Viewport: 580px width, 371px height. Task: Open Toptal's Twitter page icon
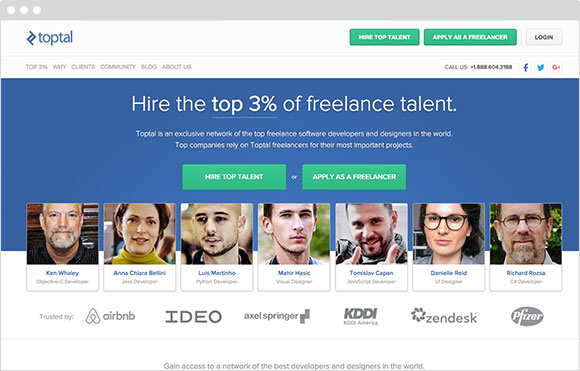click(541, 67)
